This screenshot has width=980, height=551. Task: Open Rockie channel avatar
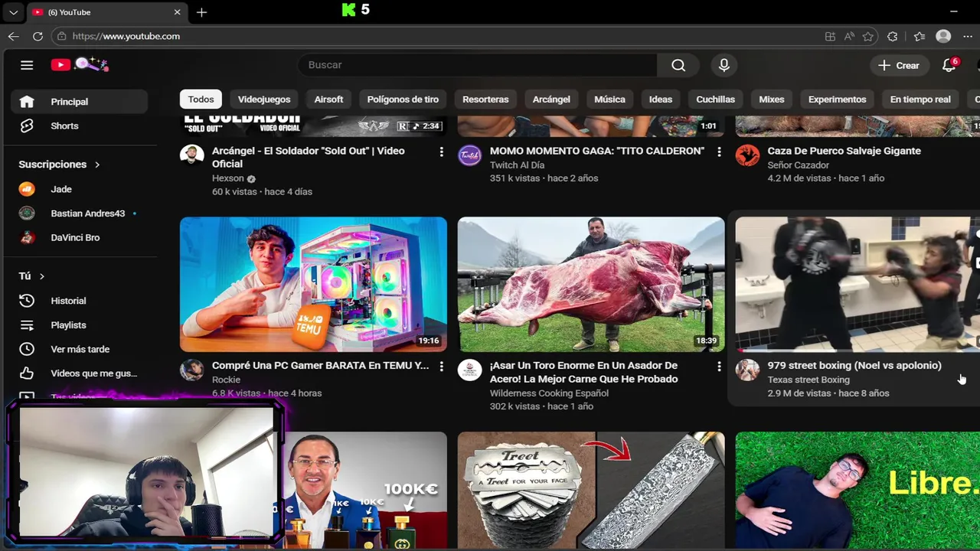point(192,370)
